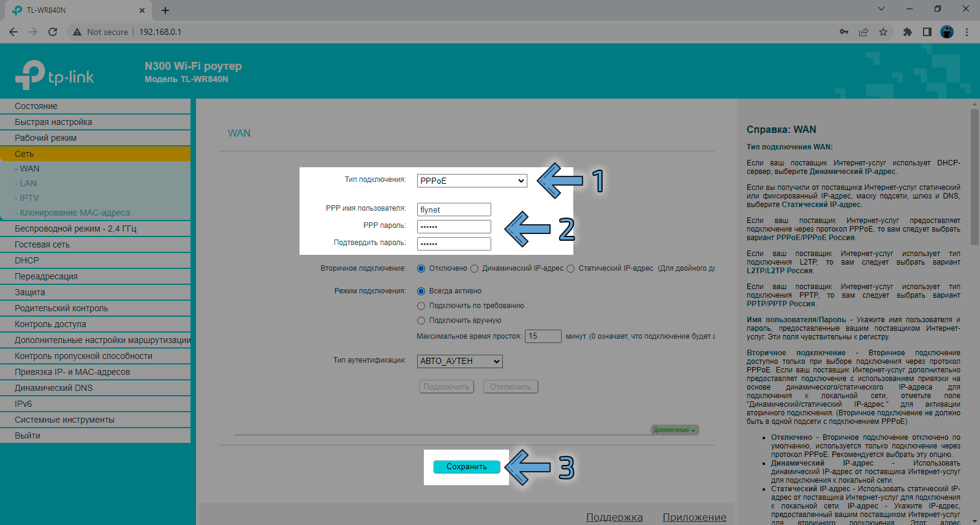Open Родительский контроль menu item
The image size is (980, 525).
tap(95, 308)
